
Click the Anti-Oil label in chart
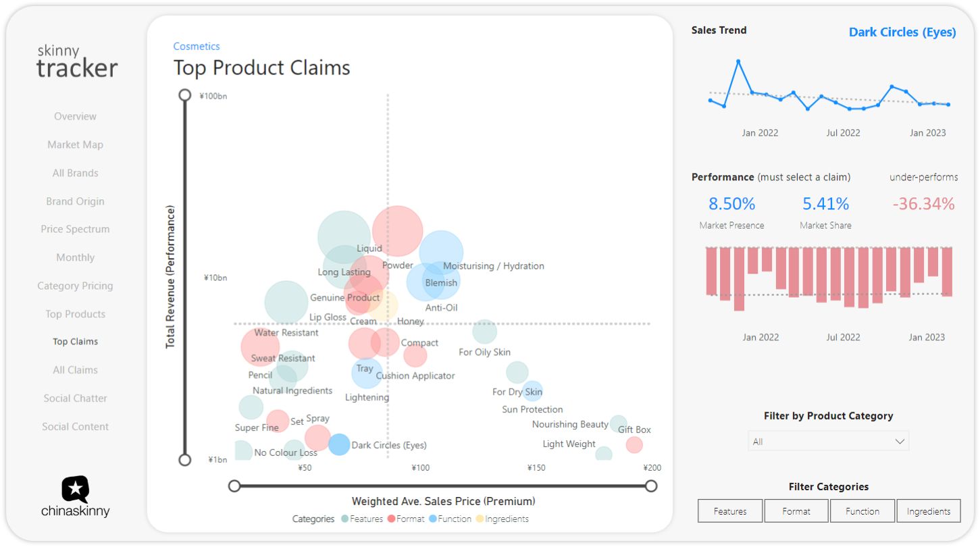point(441,308)
